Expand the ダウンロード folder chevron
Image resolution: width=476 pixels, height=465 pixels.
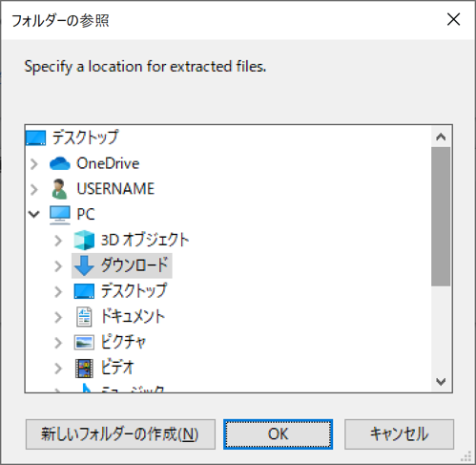[x=58, y=266]
